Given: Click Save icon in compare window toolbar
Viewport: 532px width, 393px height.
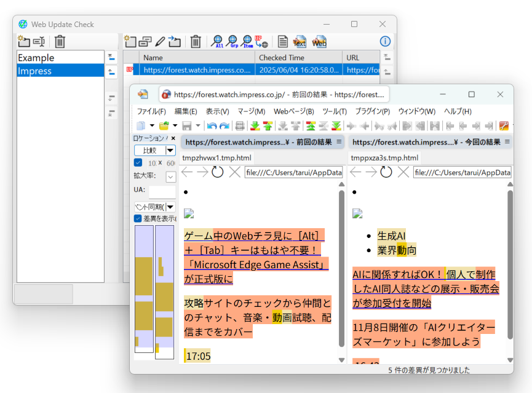Looking at the screenshot, I should (x=187, y=126).
